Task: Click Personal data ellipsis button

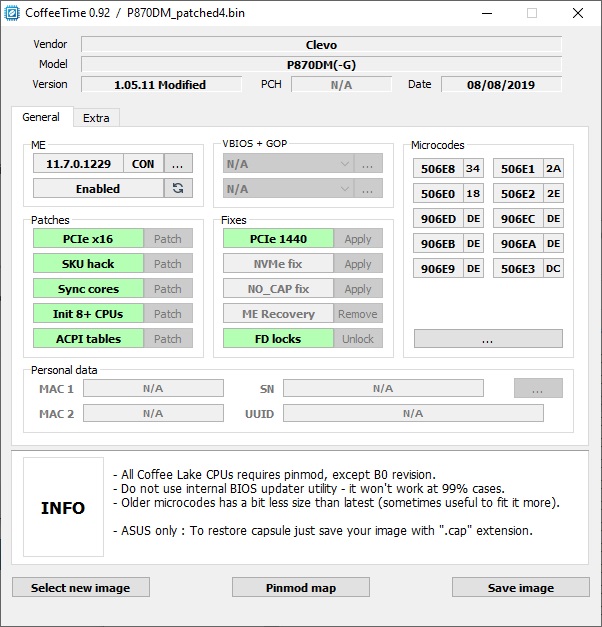Action: click(x=538, y=388)
